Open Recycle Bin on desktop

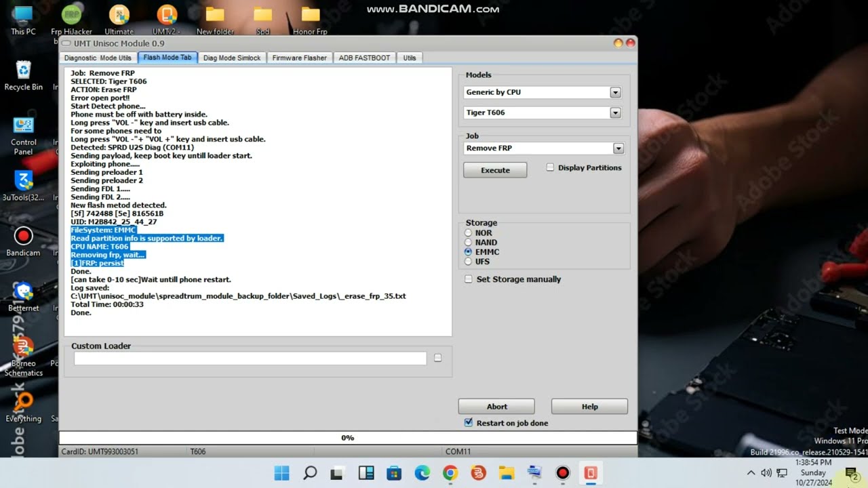(x=23, y=75)
